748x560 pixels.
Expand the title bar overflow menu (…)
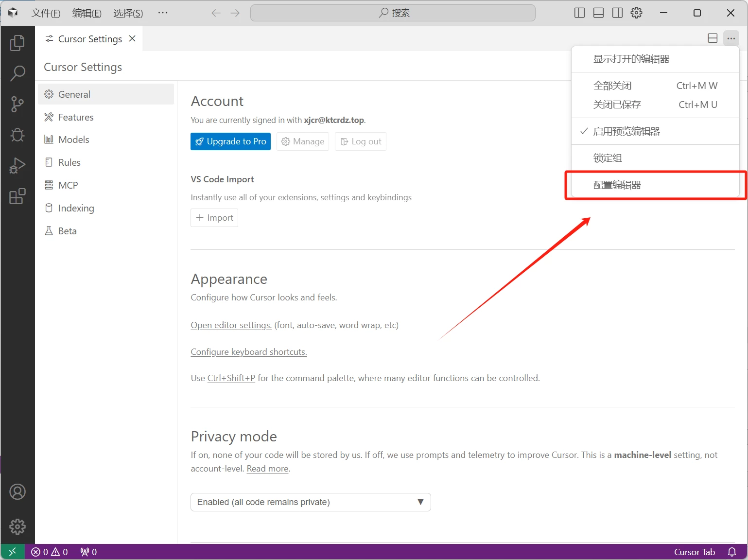click(x=163, y=13)
